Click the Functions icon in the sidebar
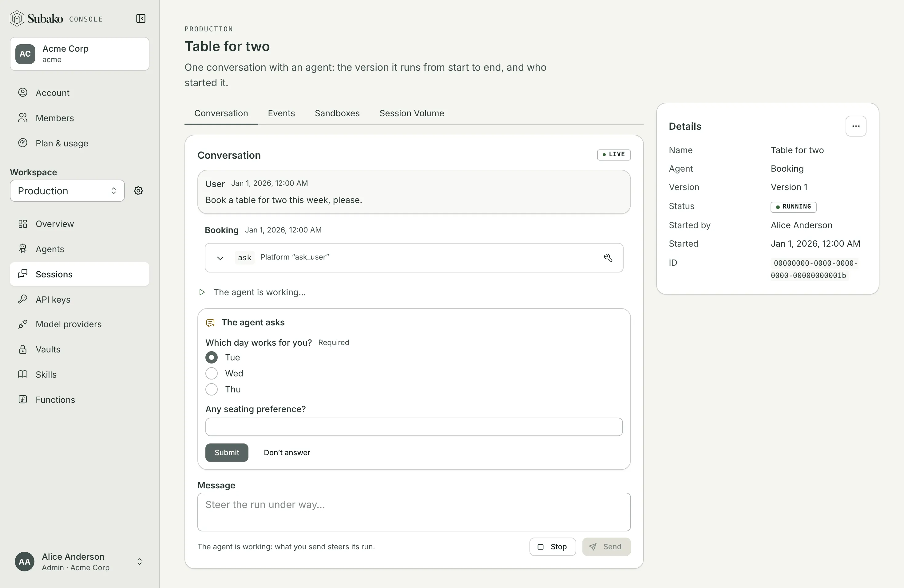This screenshot has height=588, width=904. coord(23,399)
